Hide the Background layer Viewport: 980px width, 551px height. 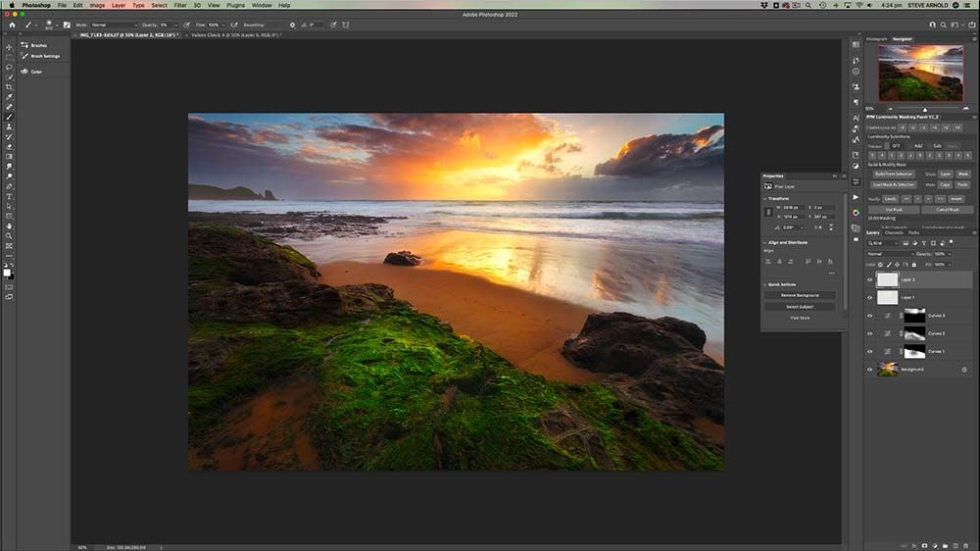click(x=869, y=370)
